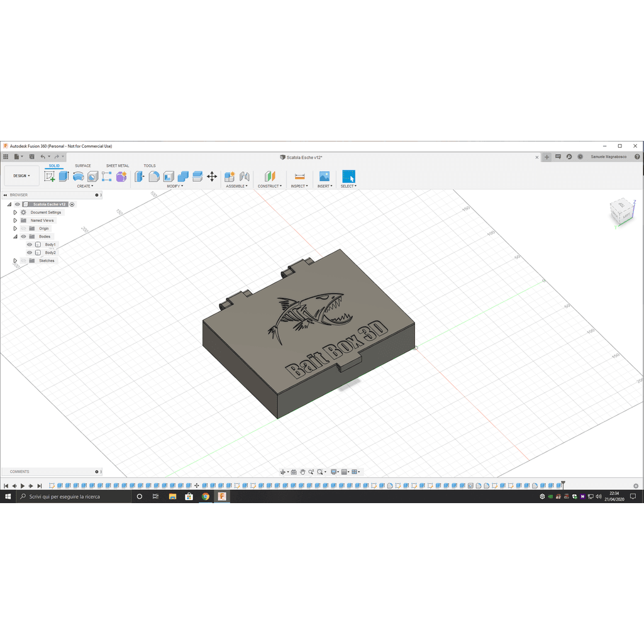Expand the Sketches node
The height and width of the screenshot is (644, 644).
(15, 261)
